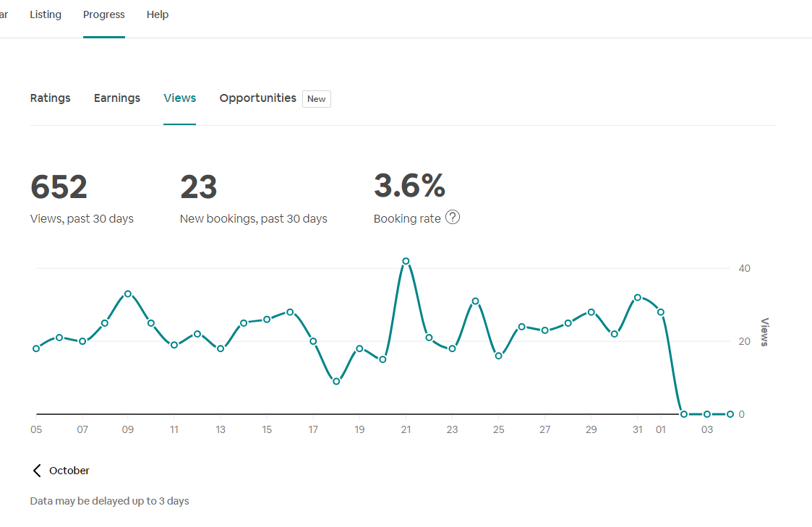This screenshot has width=812, height=527.
Task: Select the Views tab underline indicator
Action: [179, 124]
